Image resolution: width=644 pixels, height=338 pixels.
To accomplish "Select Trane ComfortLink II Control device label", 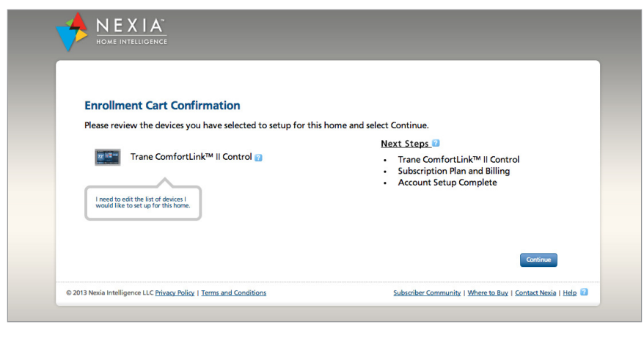I will [191, 157].
